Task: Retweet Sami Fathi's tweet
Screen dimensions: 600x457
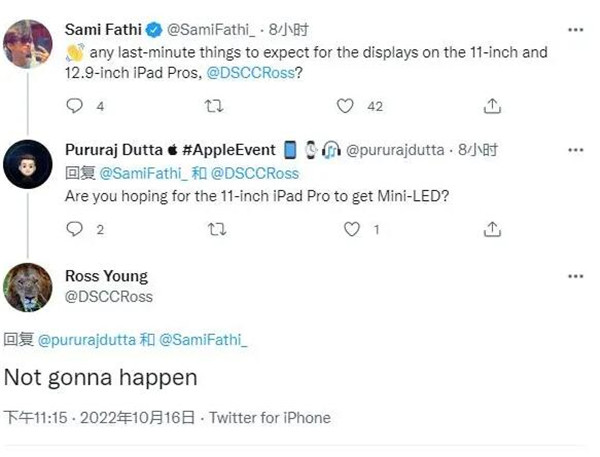Action: (213, 105)
